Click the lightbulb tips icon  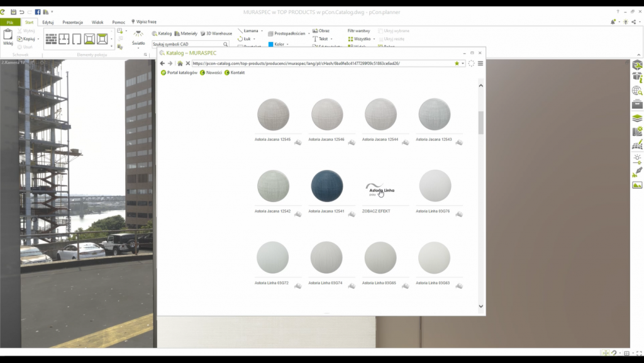626,22
